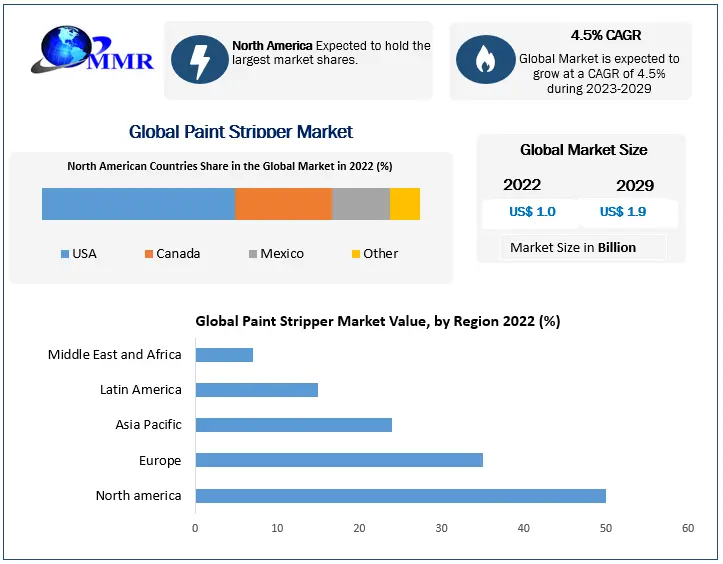Click the US$ 1.0 value box

coord(532,212)
